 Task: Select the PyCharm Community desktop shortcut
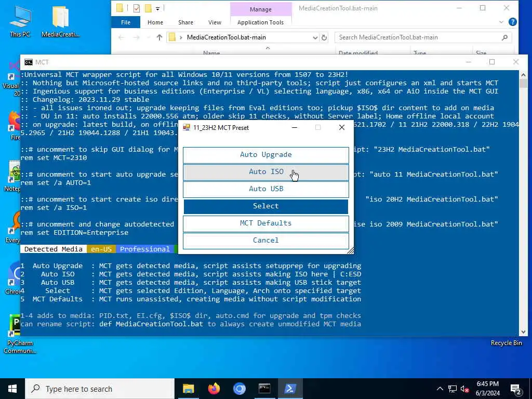[x=20, y=334]
